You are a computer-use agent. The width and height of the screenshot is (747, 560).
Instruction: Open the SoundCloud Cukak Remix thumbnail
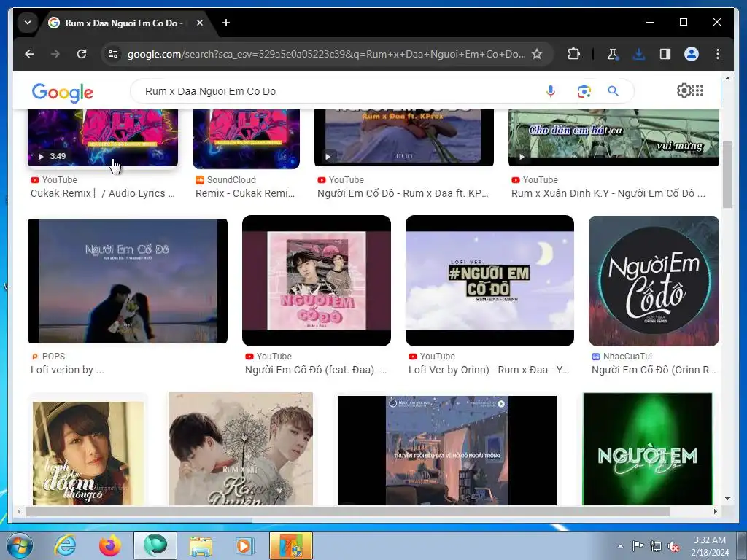point(247,139)
